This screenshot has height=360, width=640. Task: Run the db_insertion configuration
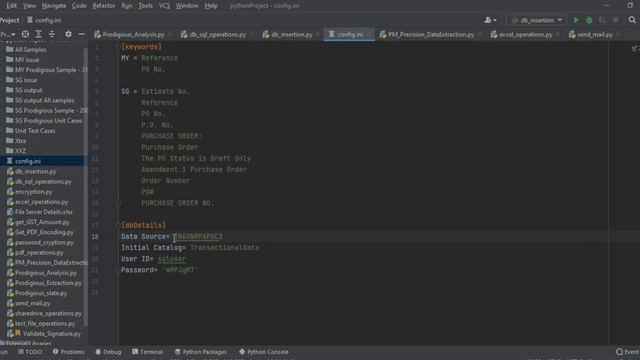(x=576, y=20)
